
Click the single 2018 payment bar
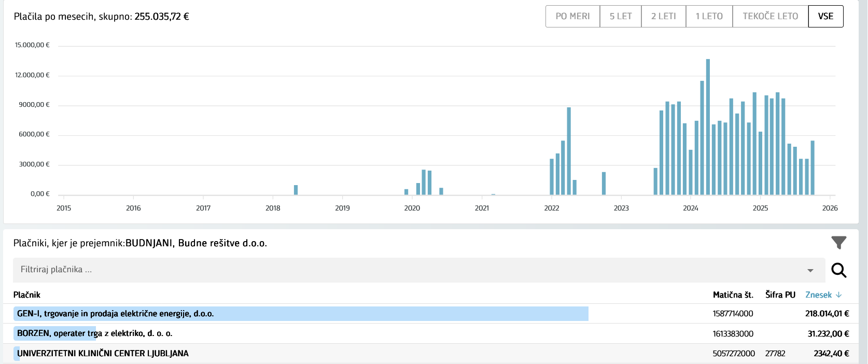click(296, 190)
